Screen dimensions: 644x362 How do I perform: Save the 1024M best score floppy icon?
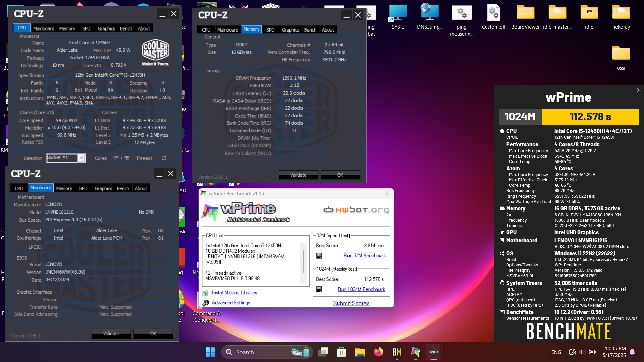coord(319,289)
